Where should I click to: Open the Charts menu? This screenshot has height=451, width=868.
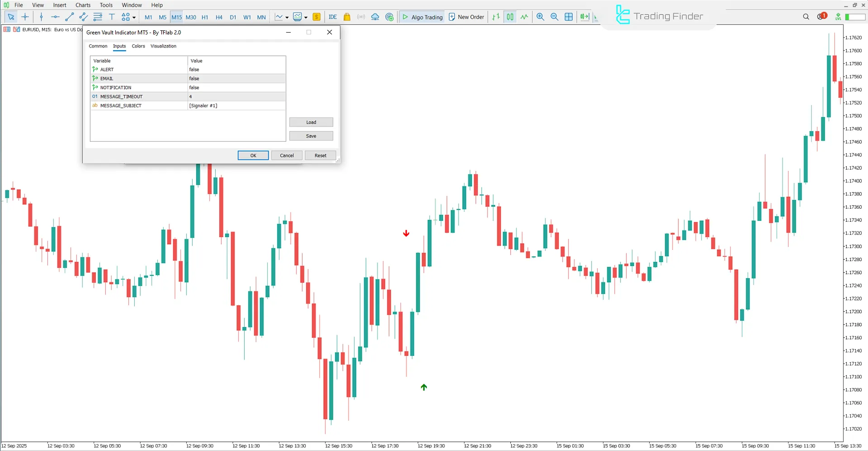point(83,5)
